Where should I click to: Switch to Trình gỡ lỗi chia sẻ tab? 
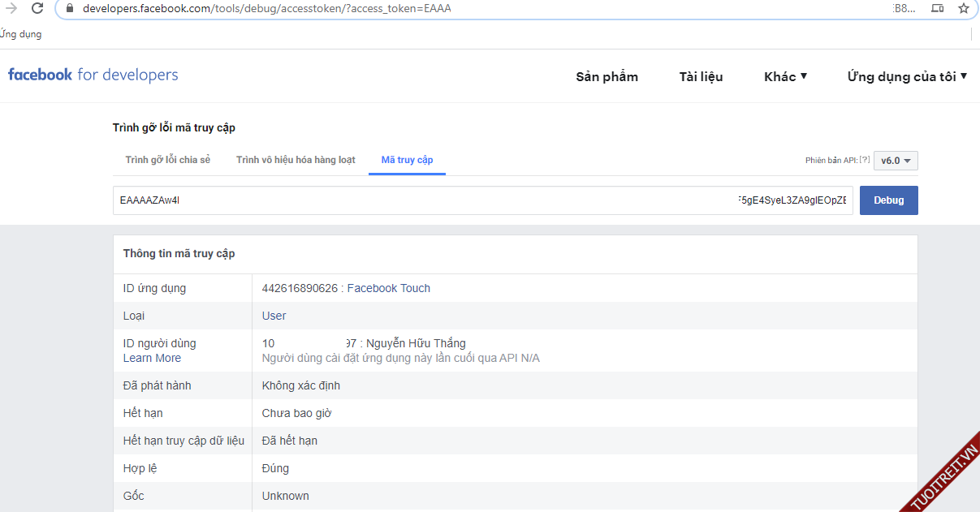(167, 160)
